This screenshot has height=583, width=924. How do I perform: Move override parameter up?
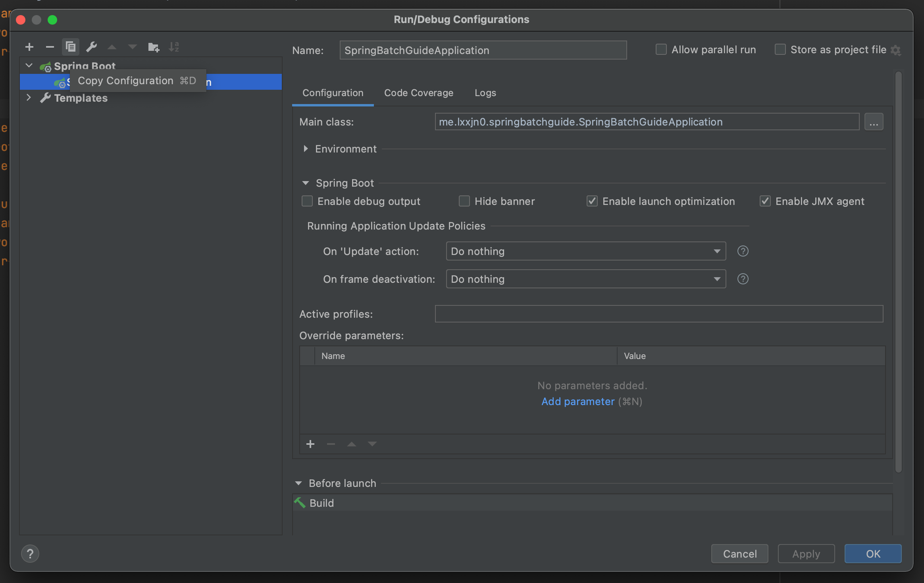(352, 444)
